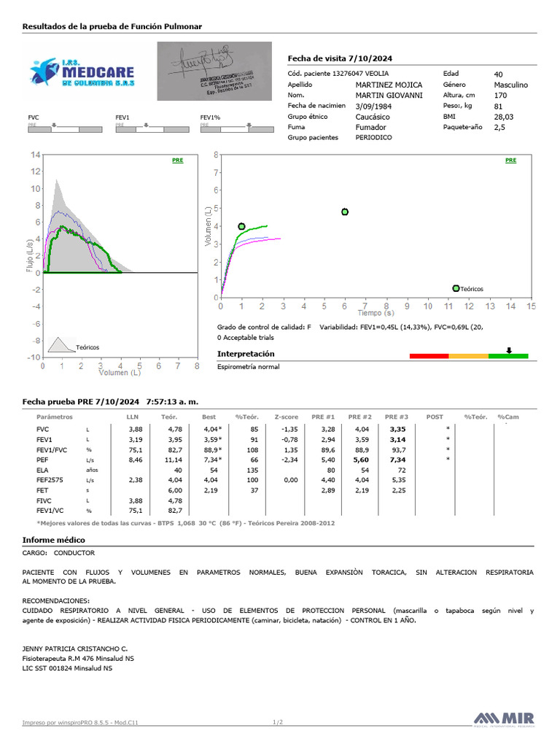Click page number '1/2' in footer
This screenshot has width=560, height=747.
click(x=278, y=722)
